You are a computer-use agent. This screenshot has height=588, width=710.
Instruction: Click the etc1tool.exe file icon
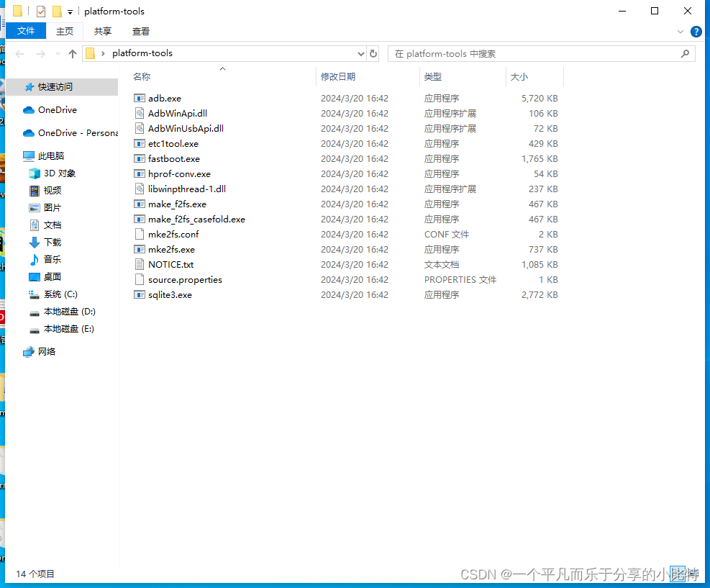140,144
